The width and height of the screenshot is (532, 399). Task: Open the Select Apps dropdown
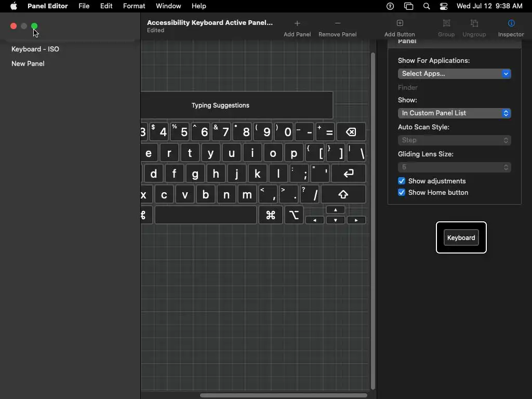[x=454, y=74]
